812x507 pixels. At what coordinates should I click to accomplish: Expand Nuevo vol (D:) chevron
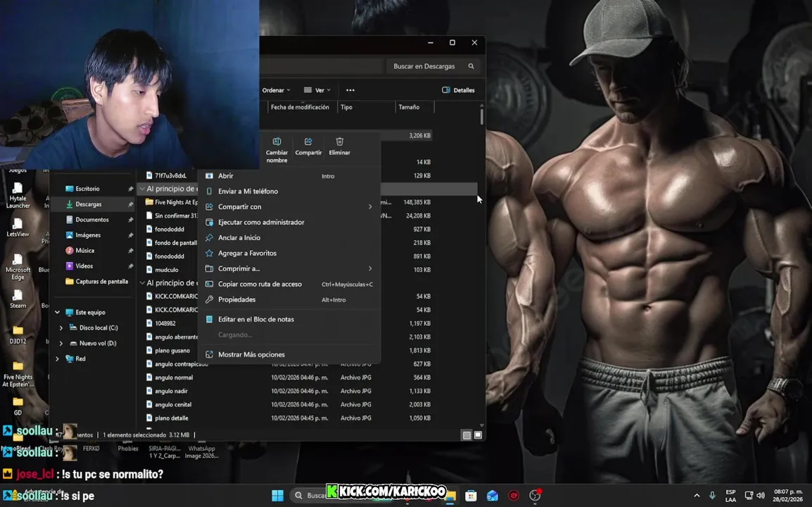[61, 343]
